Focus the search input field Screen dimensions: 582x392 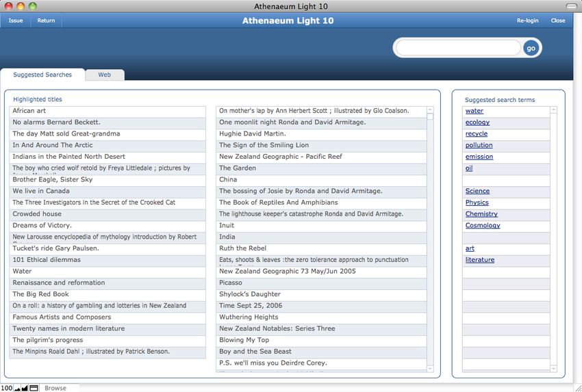(x=458, y=48)
